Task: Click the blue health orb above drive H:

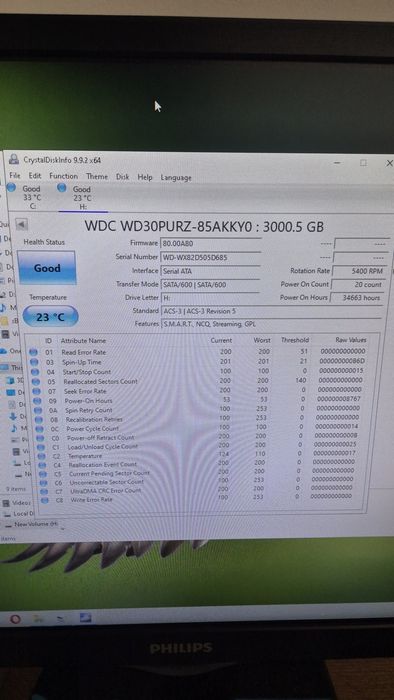Action: pyautogui.click(x=62, y=188)
